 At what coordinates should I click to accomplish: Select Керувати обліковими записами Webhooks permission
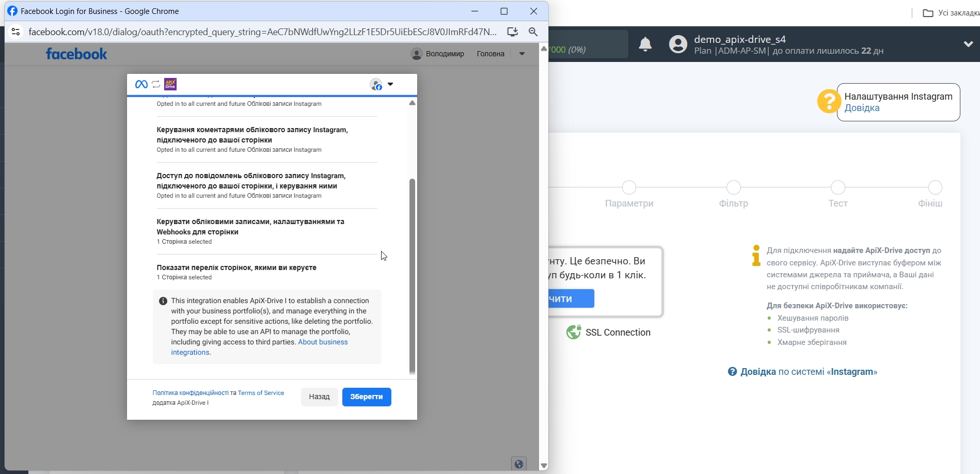tap(250, 227)
